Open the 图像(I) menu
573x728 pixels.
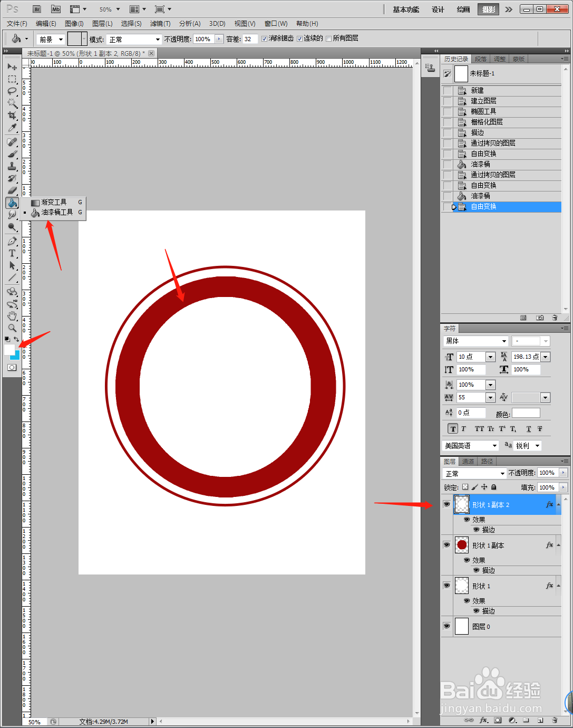point(74,24)
